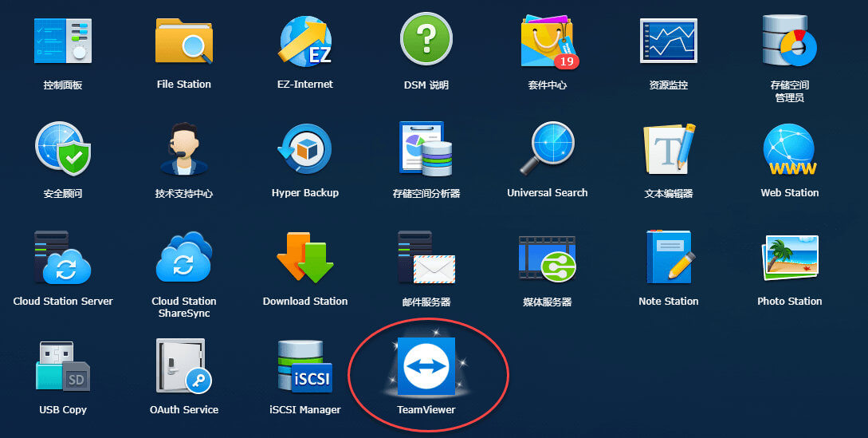Open Cloud Station ShareSync
The height and width of the screenshot is (438, 868).
184,257
